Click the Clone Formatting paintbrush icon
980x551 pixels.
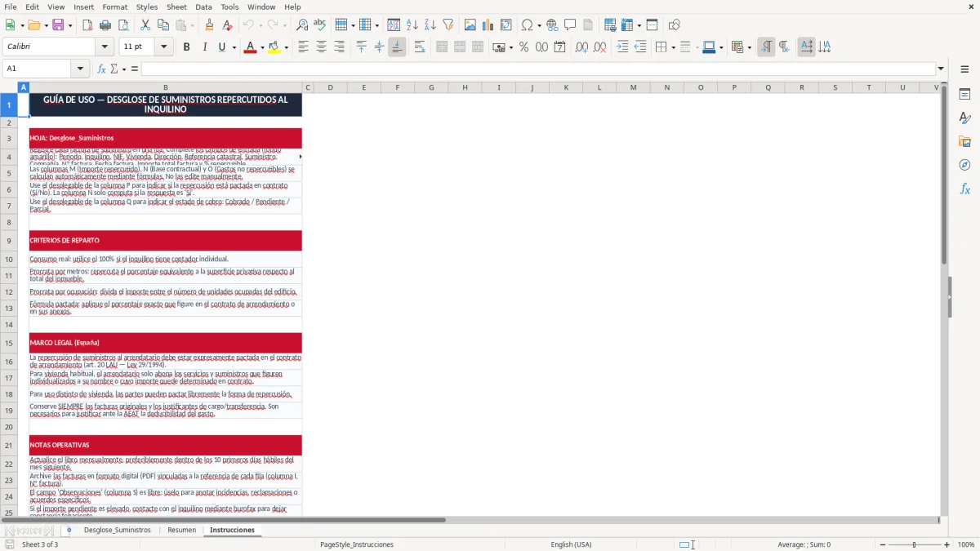[x=210, y=25]
